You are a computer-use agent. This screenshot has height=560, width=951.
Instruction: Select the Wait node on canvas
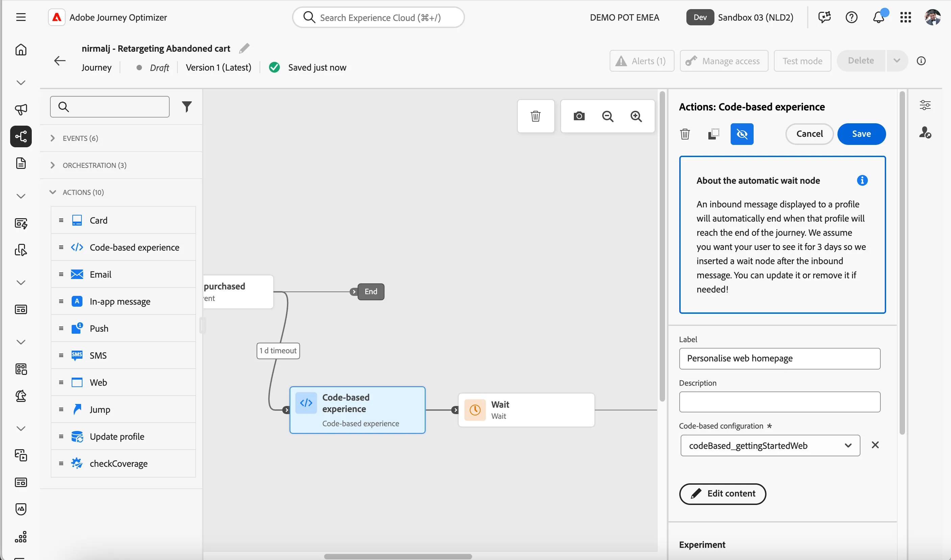point(526,410)
